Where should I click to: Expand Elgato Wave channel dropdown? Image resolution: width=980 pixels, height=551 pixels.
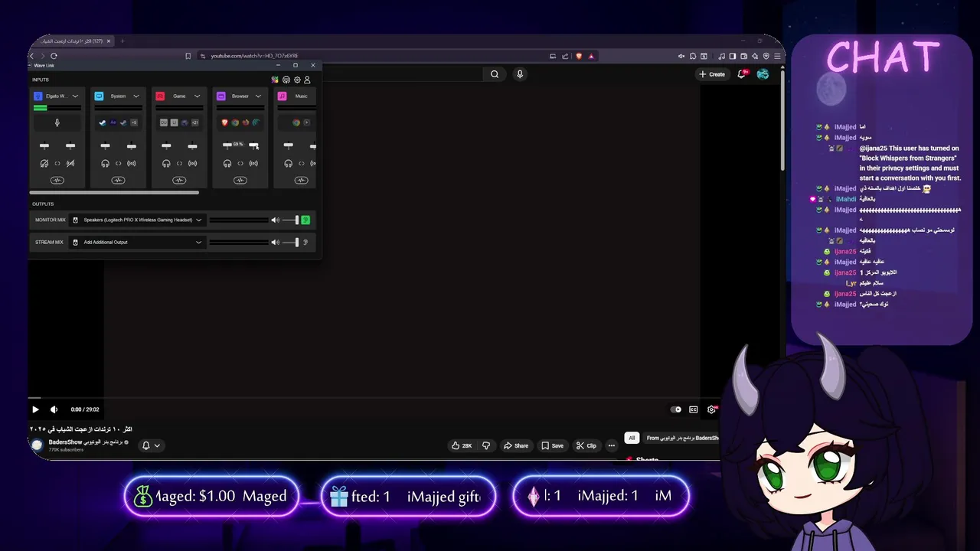click(x=75, y=96)
